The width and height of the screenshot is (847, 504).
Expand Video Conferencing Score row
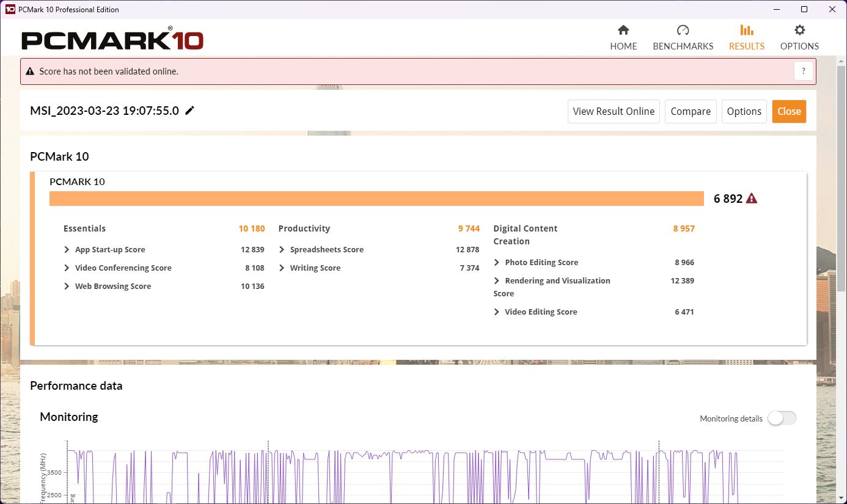coord(67,268)
